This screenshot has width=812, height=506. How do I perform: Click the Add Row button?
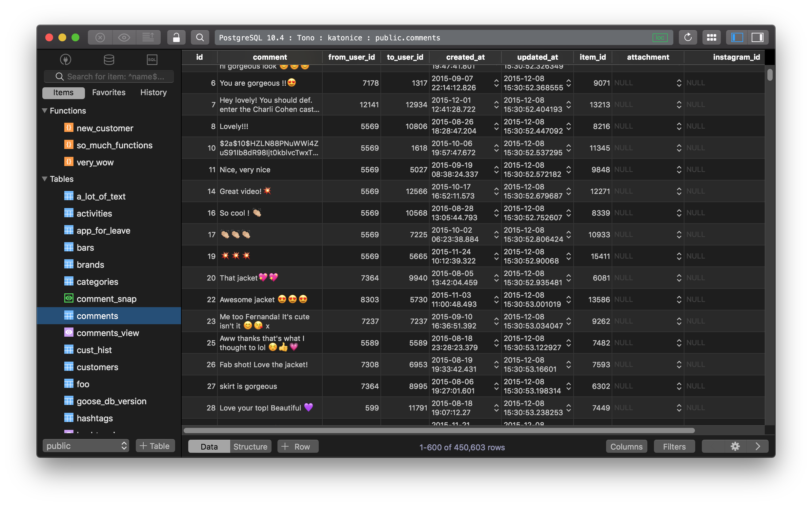[x=296, y=447]
